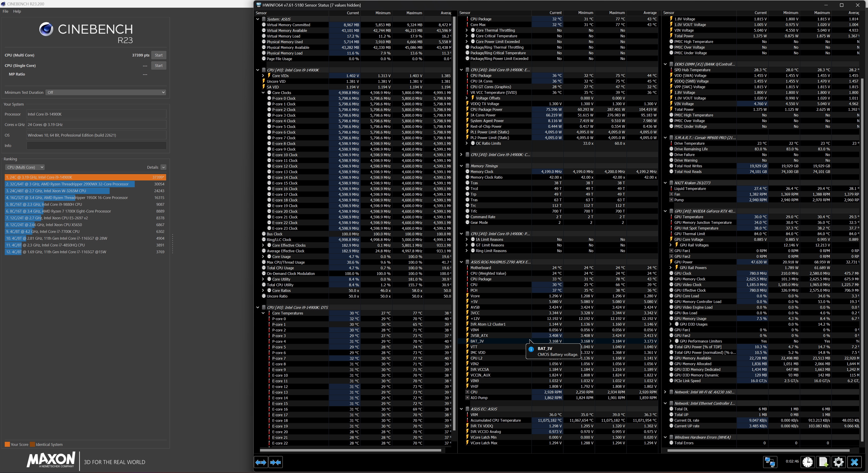868x473 pixels.
Task: Open the Help menu in Cinebench
Action: (17, 11)
